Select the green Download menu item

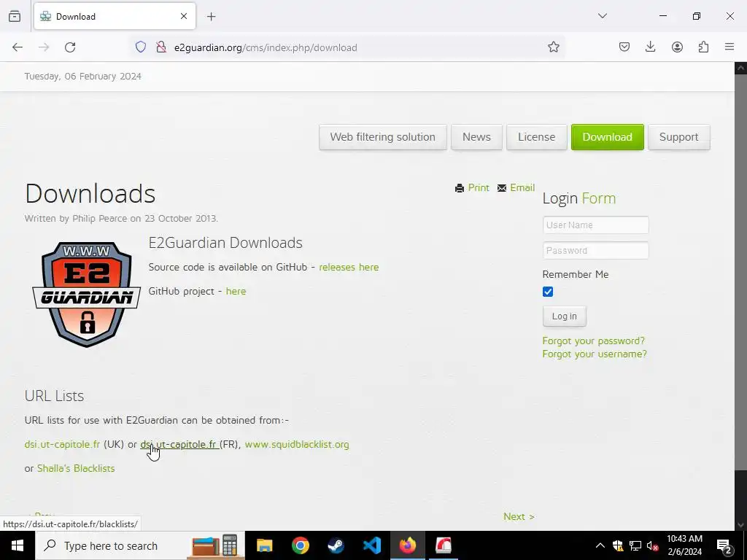click(608, 137)
